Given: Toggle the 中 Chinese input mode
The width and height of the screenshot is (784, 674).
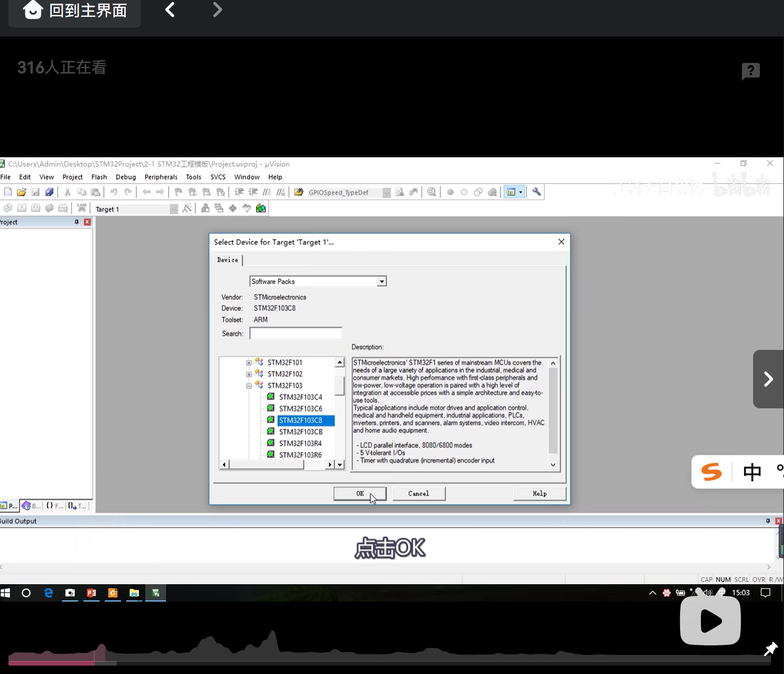Looking at the screenshot, I should click(x=752, y=472).
